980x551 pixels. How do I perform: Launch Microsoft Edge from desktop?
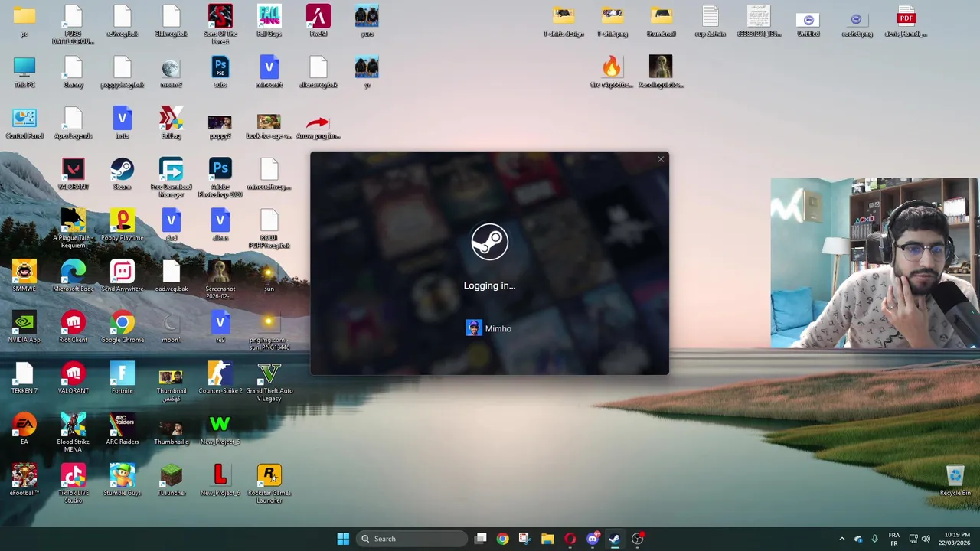click(73, 275)
